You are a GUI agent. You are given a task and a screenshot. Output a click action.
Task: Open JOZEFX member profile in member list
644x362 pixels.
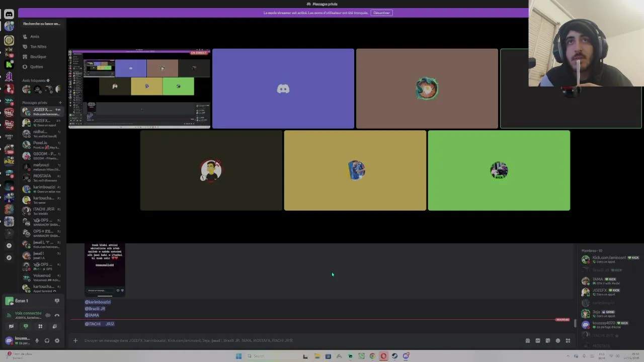tap(610, 292)
